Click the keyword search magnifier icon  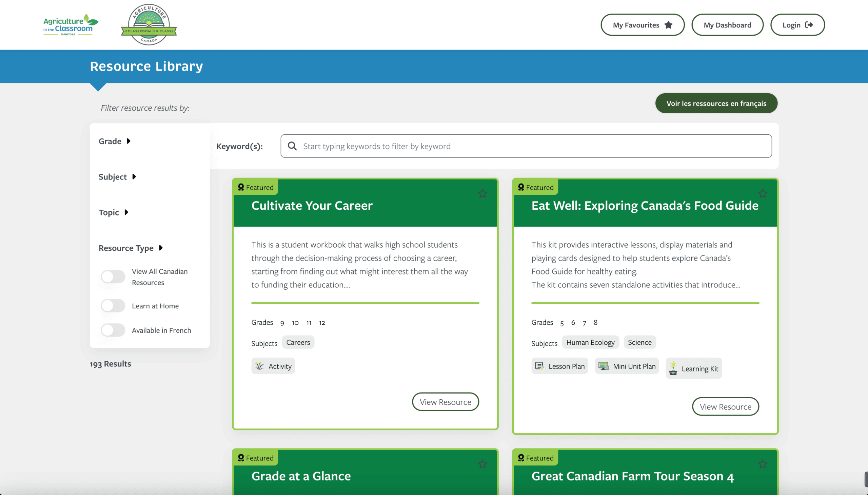pos(292,146)
